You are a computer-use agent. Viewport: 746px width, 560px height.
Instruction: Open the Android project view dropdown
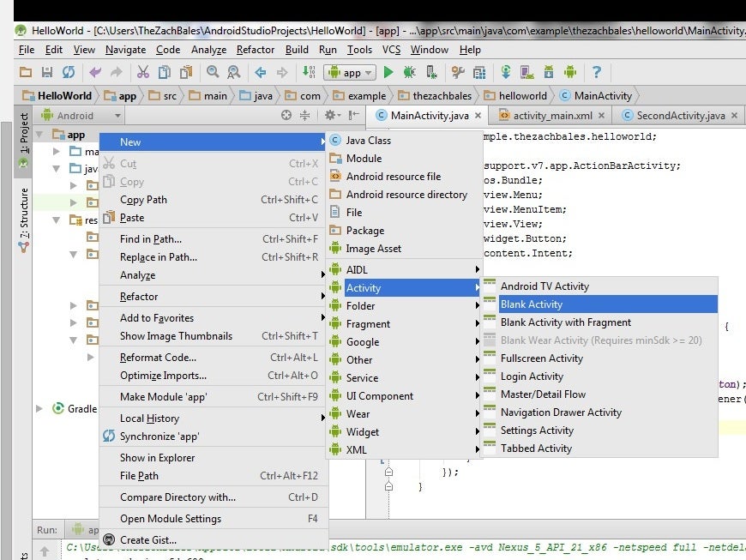pyautogui.click(x=81, y=116)
